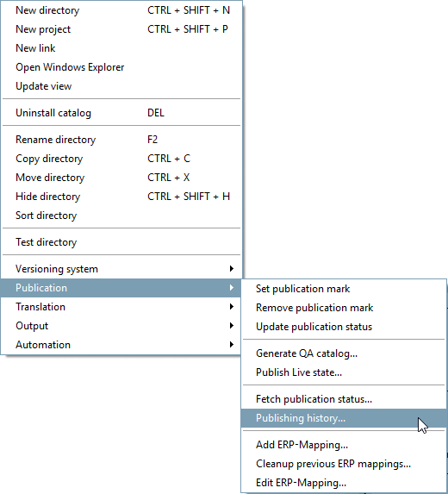Click Copy directory
Image resolution: width=448 pixels, height=494 pixels.
click(121, 159)
